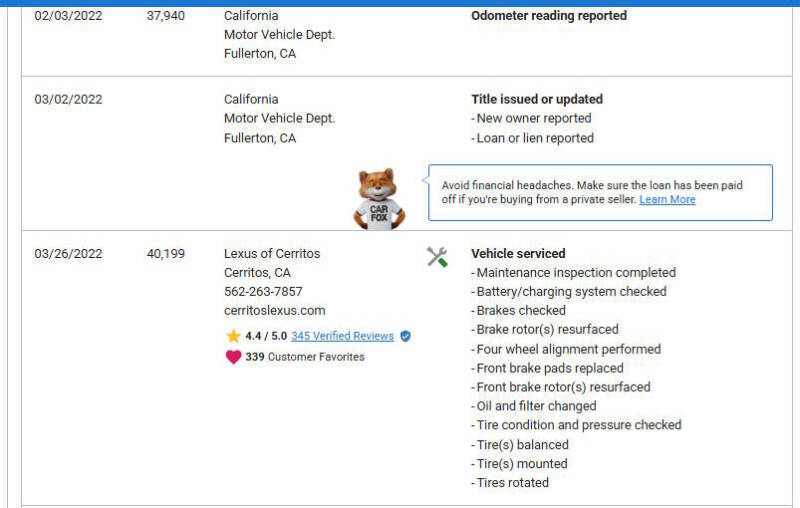This screenshot has width=800, height=508.
Task: Click the Odometer reading reported heading
Action: (549, 16)
